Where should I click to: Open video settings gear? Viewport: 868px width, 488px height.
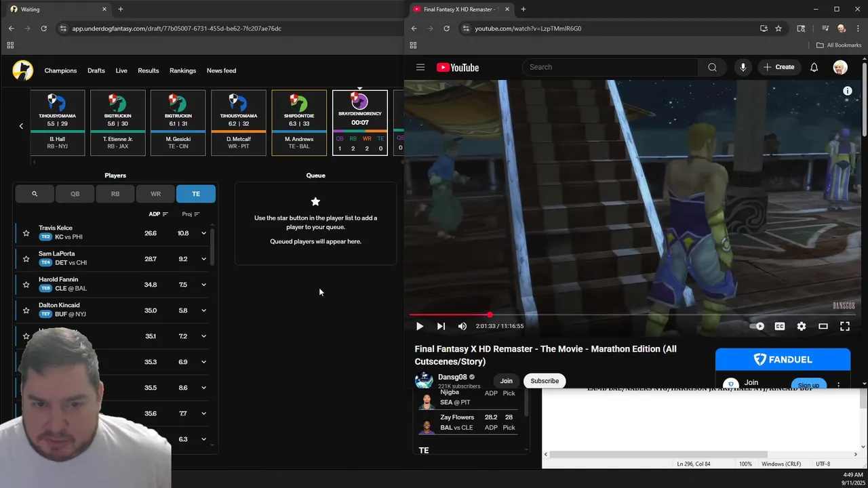click(802, 326)
